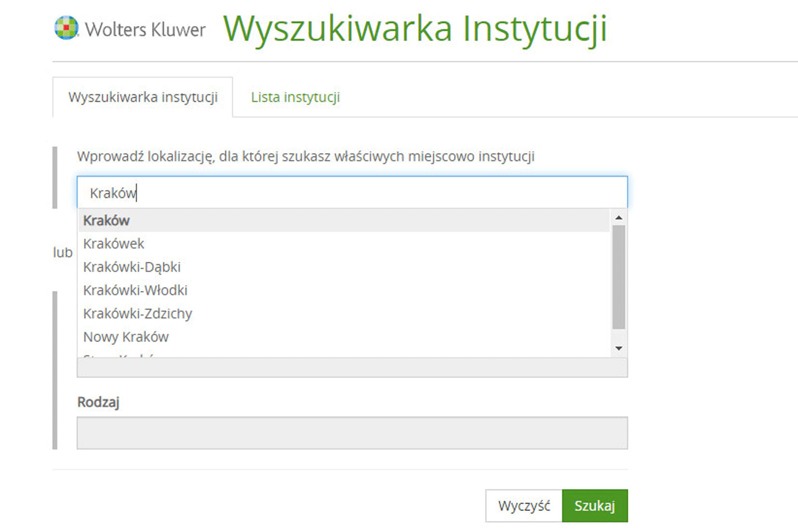Click the suggestion list scroll down arrow
The image size is (798, 532).
618,349
